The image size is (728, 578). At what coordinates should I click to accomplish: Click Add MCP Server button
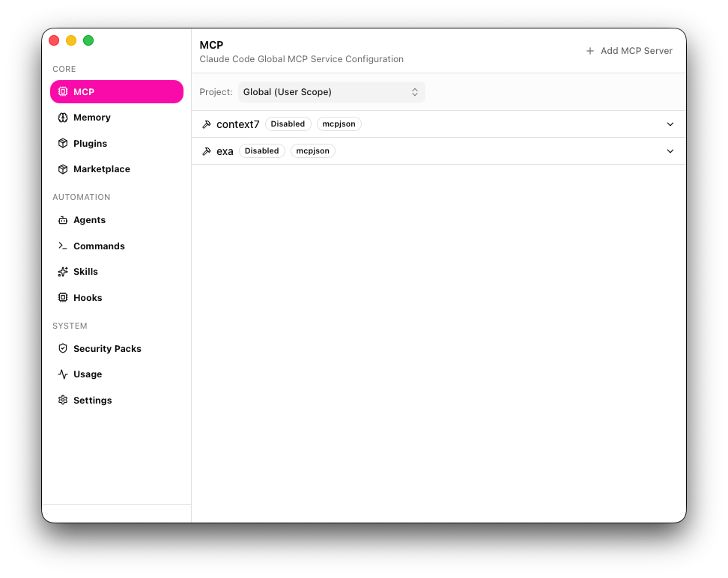tap(629, 51)
